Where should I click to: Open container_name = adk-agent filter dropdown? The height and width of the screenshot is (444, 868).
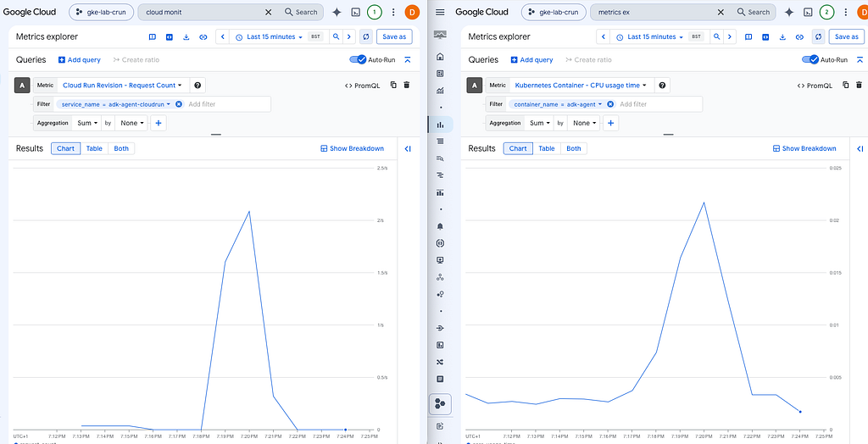[x=558, y=104]
